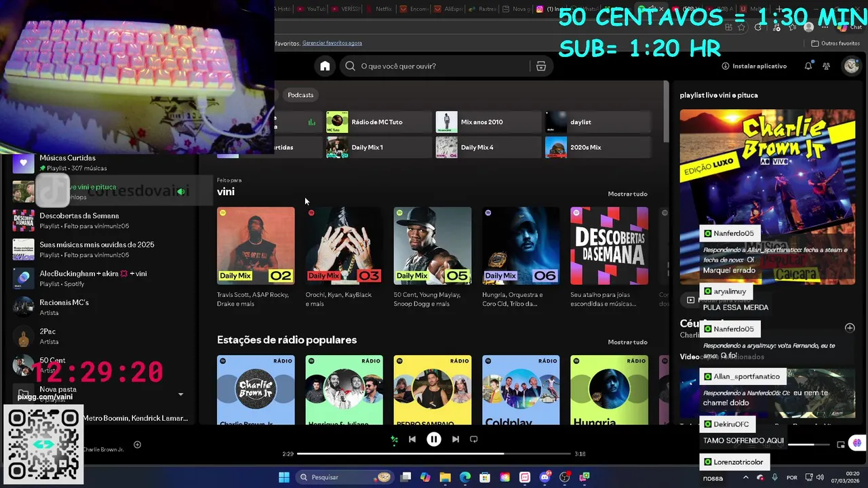Screen dimensions: 868x488
Task: Click the microphone icon in system tray
Action: tap(774, 477)
